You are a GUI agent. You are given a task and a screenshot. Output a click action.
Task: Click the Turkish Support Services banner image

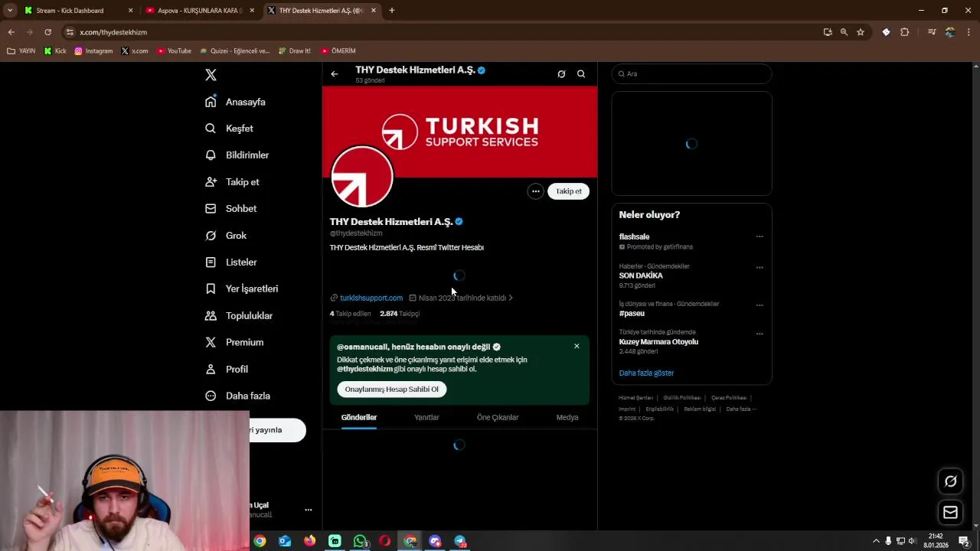pos(459,132)
